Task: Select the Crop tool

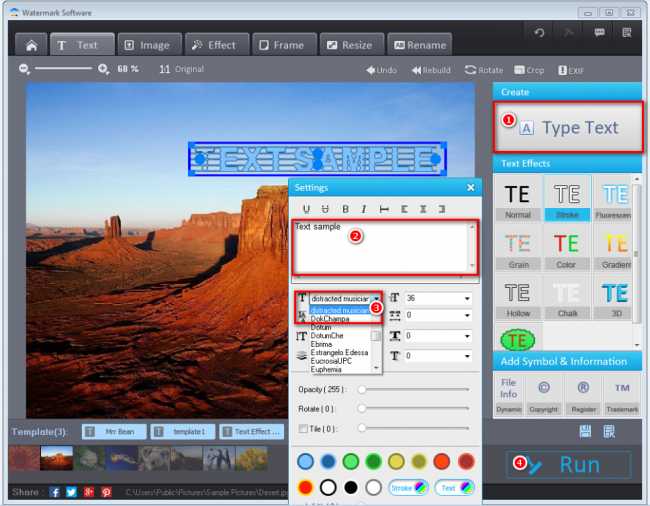Action: point(529,70)
